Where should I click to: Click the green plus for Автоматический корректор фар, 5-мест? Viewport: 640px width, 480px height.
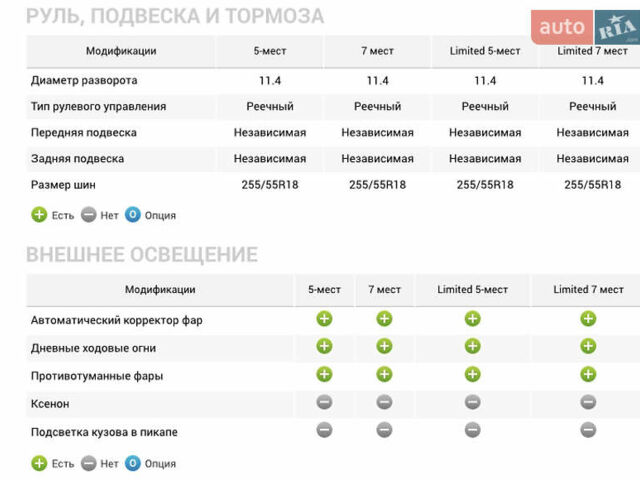coord(324,319)
